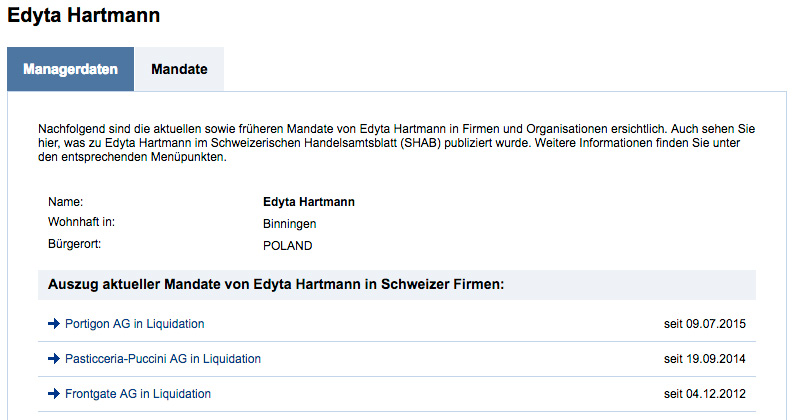Viewport: 793px width, 420px height.
Task: Open the Mandate tab
Action: click(x=179, y=70)
